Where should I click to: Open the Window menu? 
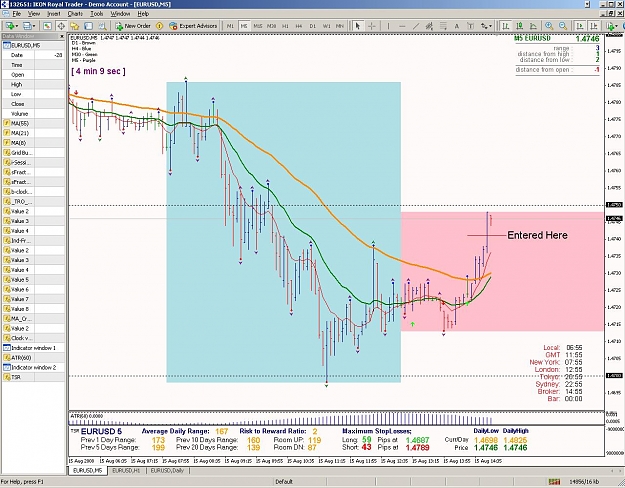click(x=120, y=14)
